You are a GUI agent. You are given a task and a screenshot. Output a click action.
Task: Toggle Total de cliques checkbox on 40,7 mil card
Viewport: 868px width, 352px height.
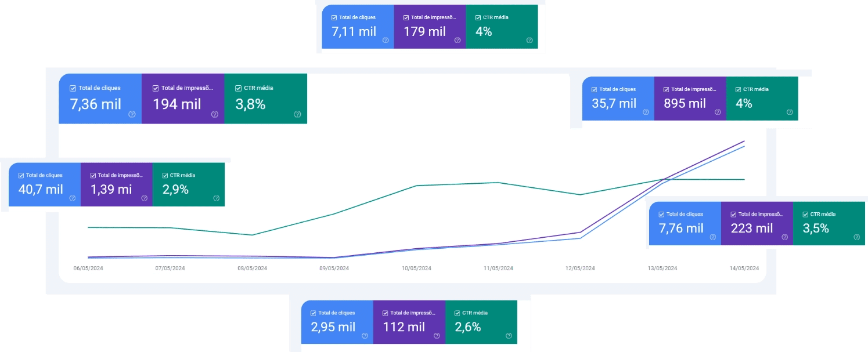pos(21,175)
